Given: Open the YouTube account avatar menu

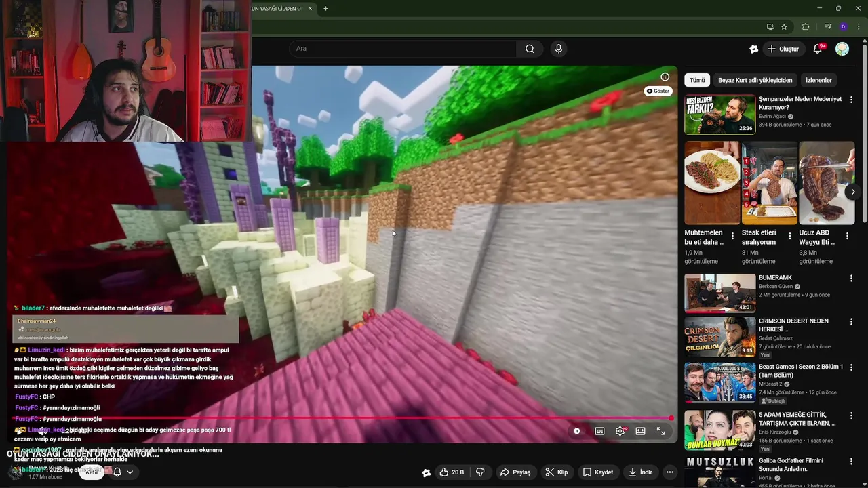Looking at the screenshot, I should [842, 49].
